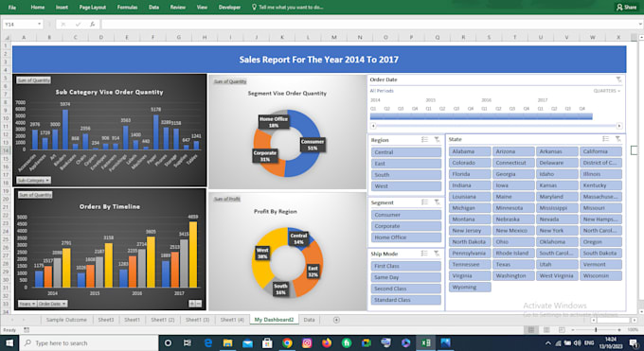Screen dimensions: 644x351
Task: Clear filter on Order Date timeline
Action: [x=618, y=79]
